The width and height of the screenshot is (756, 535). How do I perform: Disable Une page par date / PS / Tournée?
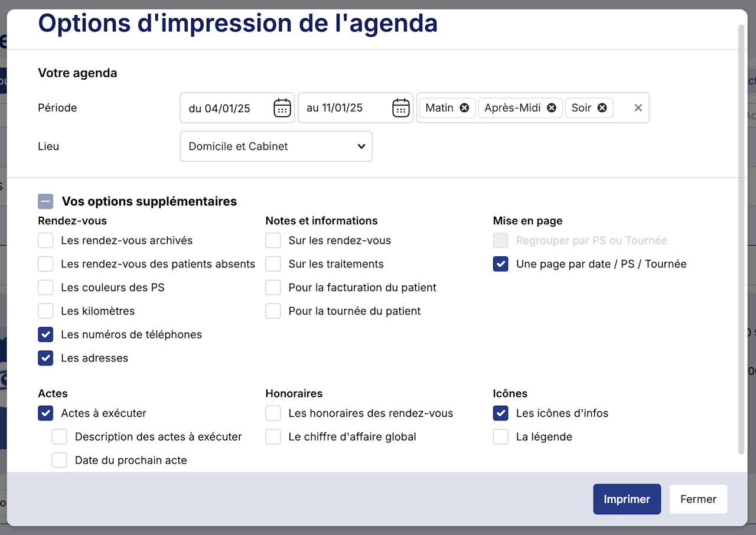tap(501, 264)
